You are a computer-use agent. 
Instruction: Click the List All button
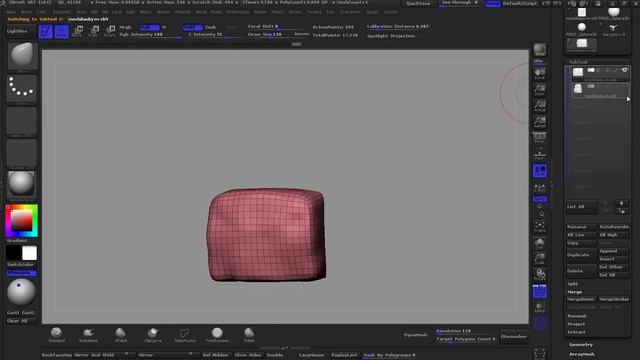pyautogui.click(x=581, y=207)
